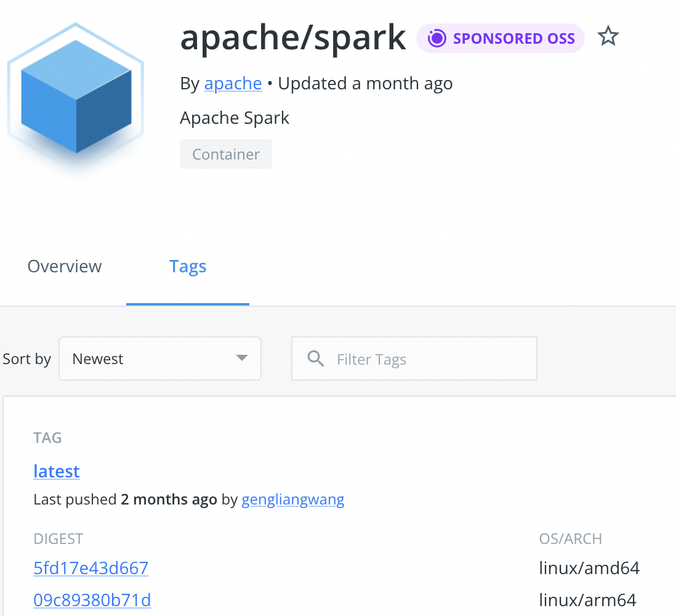Image resolution: width=676 pixels, height=616 pixels.
Task: Select the Tags tab
Action: coord(188,266)
